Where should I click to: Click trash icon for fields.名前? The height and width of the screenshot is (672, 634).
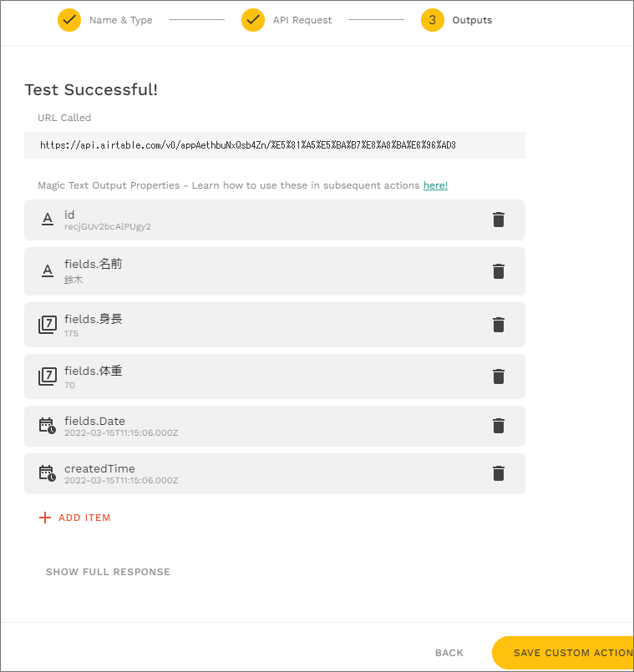click(499, 271)
